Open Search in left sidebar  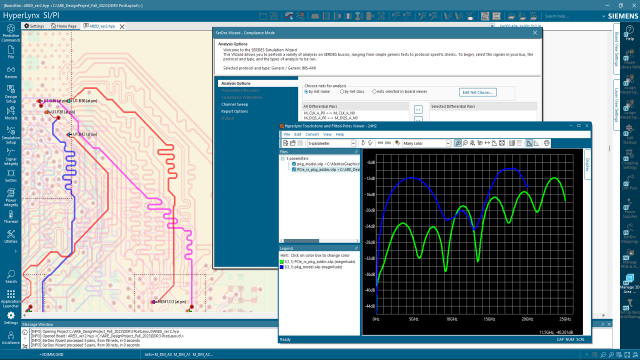click(11, 276)
